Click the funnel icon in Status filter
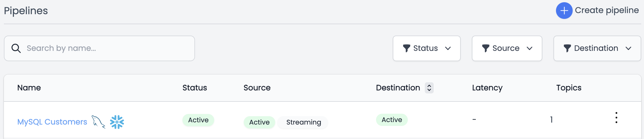Viewport: 644px width, 139px height. coord(406,48)
